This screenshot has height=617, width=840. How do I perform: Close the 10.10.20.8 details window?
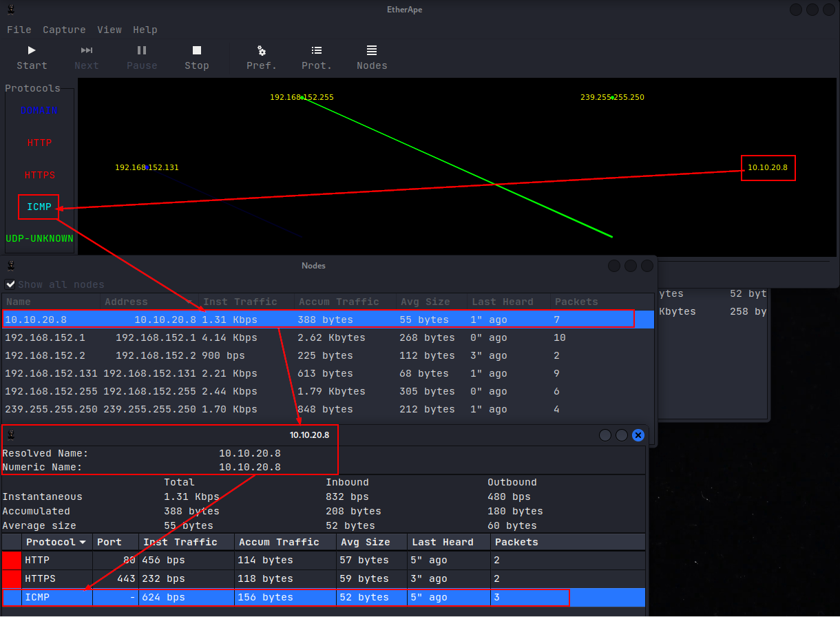[638, 435]
